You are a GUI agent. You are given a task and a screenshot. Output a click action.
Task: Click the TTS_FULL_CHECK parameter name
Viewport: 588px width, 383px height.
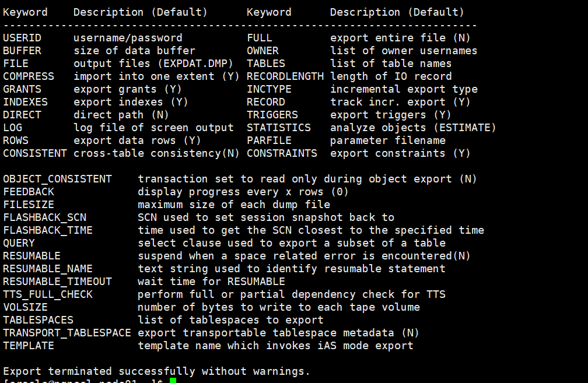click(x=48, y=294)
